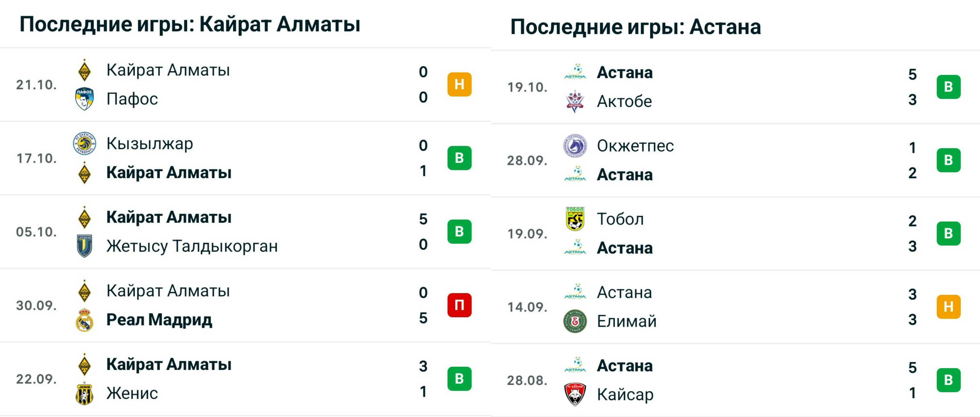Click the Elimai green round crest

coord(574,321)
